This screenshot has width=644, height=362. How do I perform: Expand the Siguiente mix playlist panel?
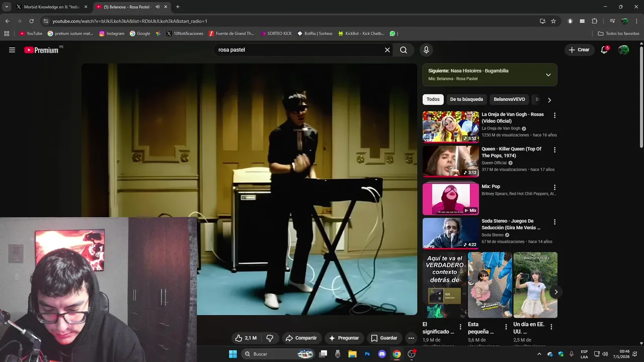[x=548, y=75]
